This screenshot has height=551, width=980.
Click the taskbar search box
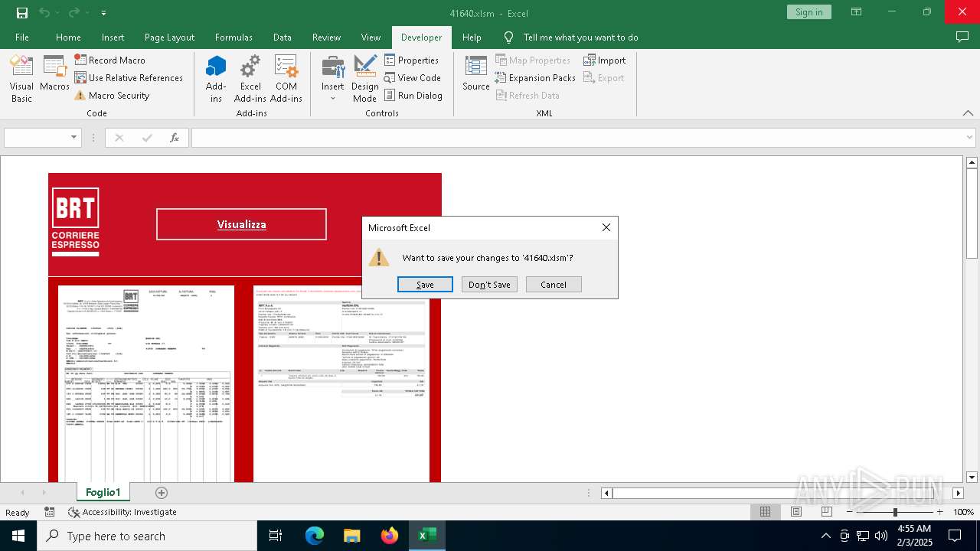click(147, 536)
